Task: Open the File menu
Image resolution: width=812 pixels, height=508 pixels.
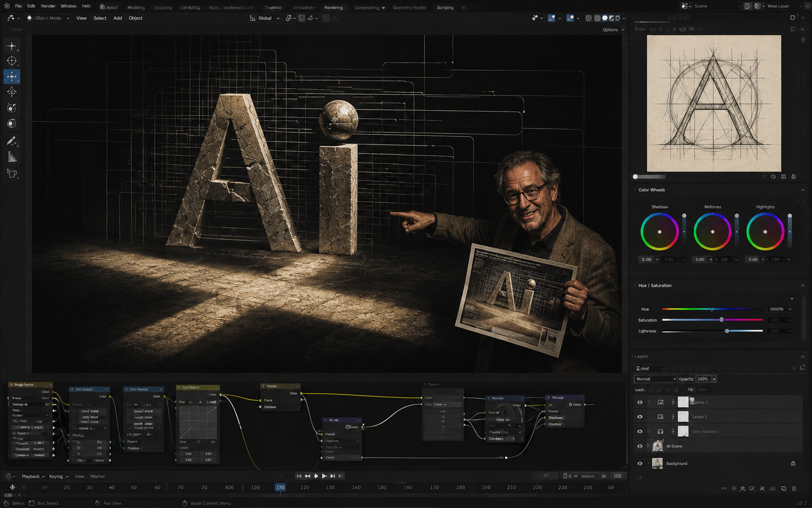Action: [18, 6]
